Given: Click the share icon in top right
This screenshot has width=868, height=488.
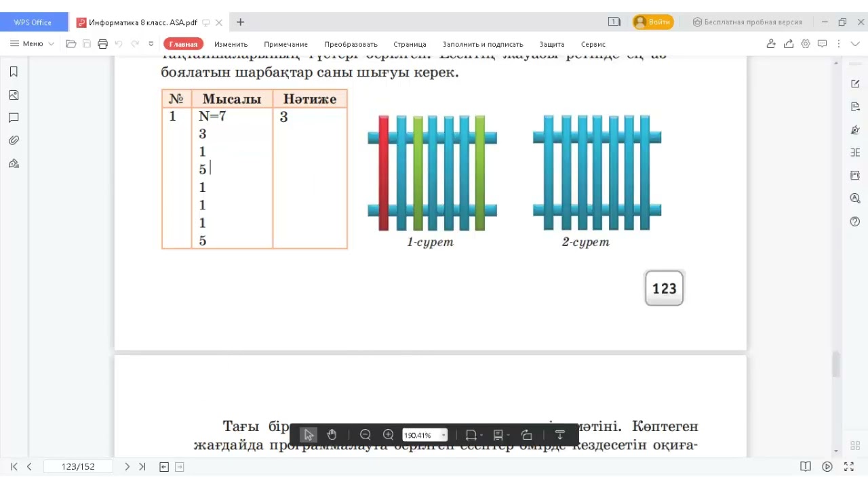Looking at the screenshot, I should pyautogui.click(x=789, y=44).
